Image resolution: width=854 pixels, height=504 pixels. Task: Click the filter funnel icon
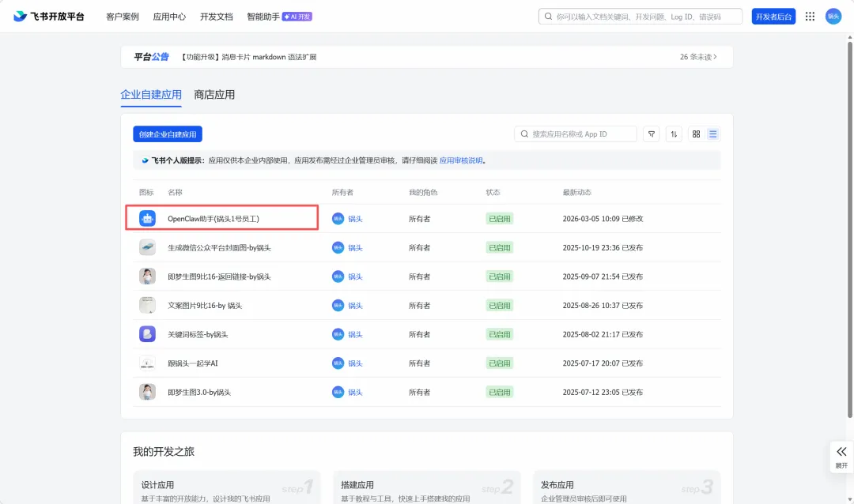[x=652, y=134]
